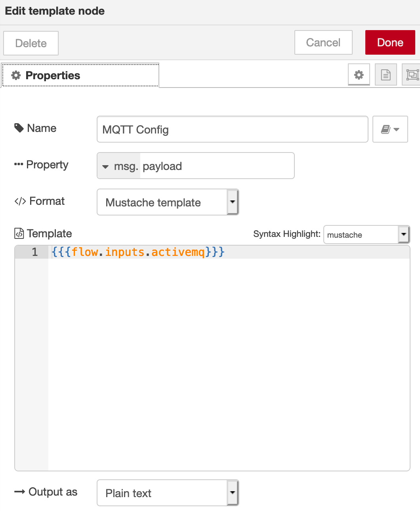
Task: Open the Plain text output dropdown
Action: 168,493
